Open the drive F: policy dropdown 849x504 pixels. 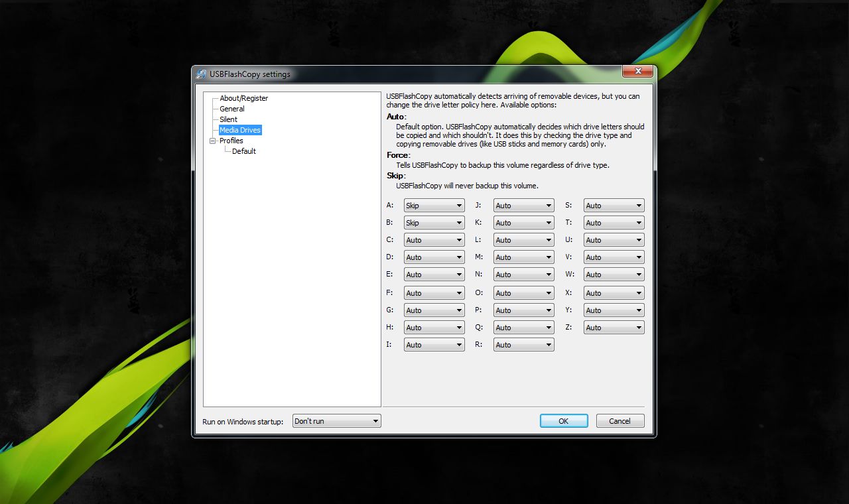(434, 293)
